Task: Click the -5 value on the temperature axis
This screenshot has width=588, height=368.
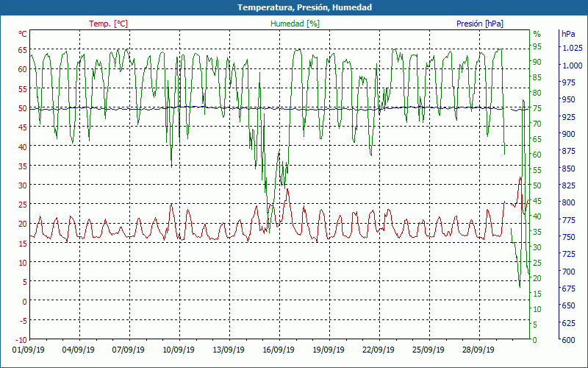Action: [23, 321]
